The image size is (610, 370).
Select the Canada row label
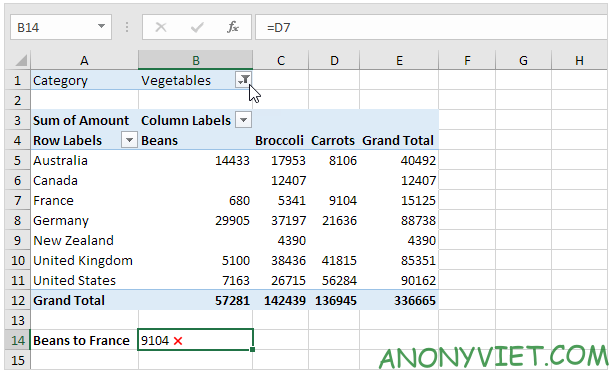coord(84,180)
